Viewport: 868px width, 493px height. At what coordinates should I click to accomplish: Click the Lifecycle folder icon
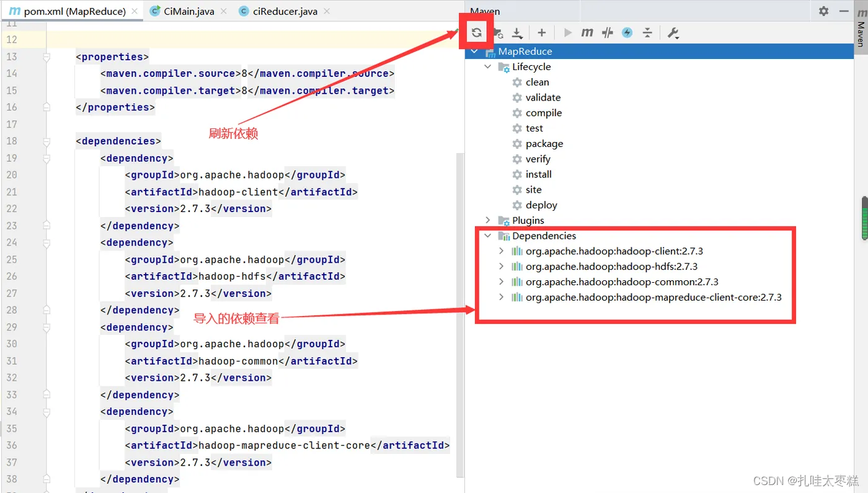pyautogui.click(x=503, y=67)
